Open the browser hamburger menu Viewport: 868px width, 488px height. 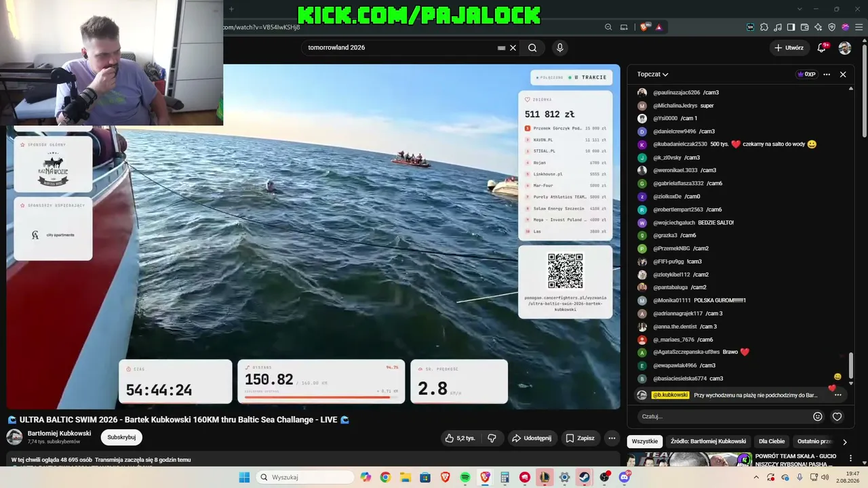coord(859,27)
